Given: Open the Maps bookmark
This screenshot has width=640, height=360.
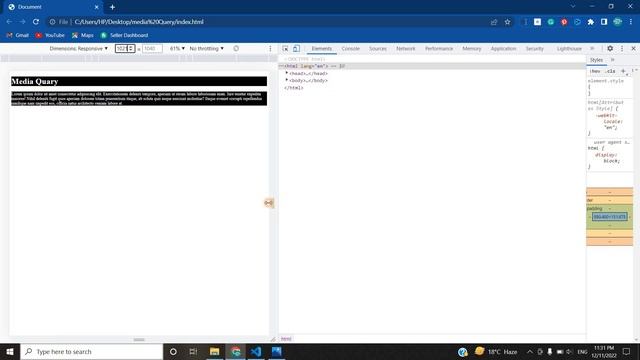Looking at the screenshot, I should point(83,36).
